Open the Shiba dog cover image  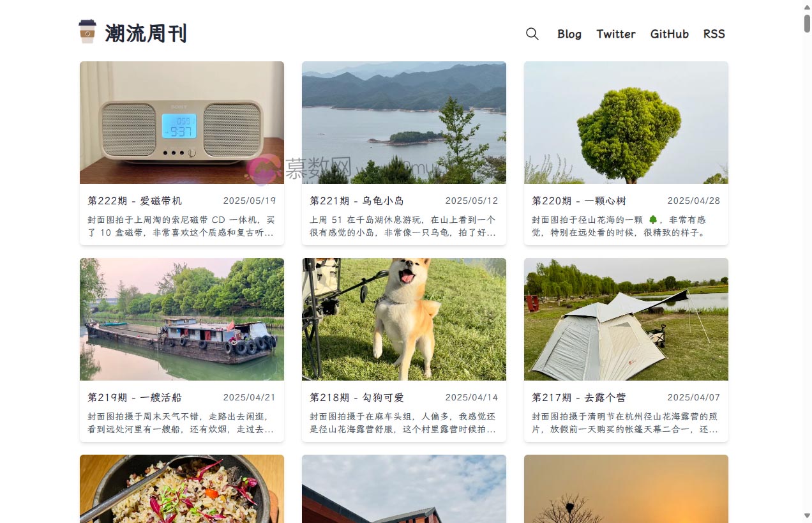(x=404, y=319)
